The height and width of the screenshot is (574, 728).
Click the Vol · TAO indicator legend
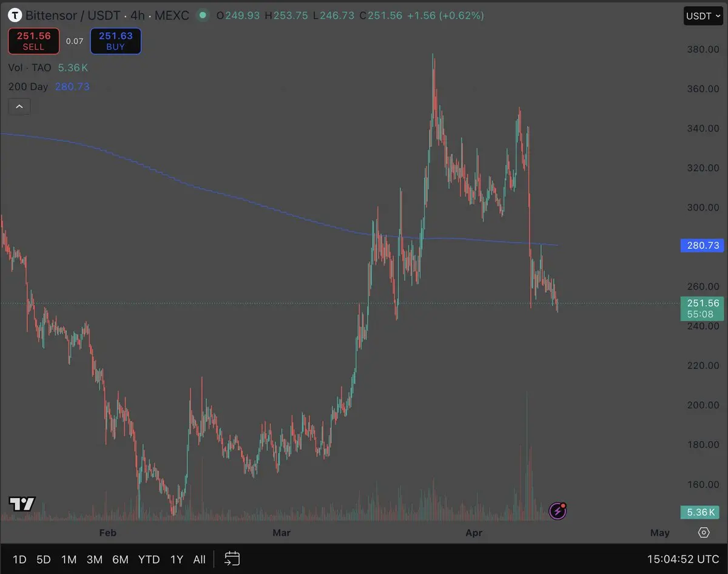pos(30,68)
